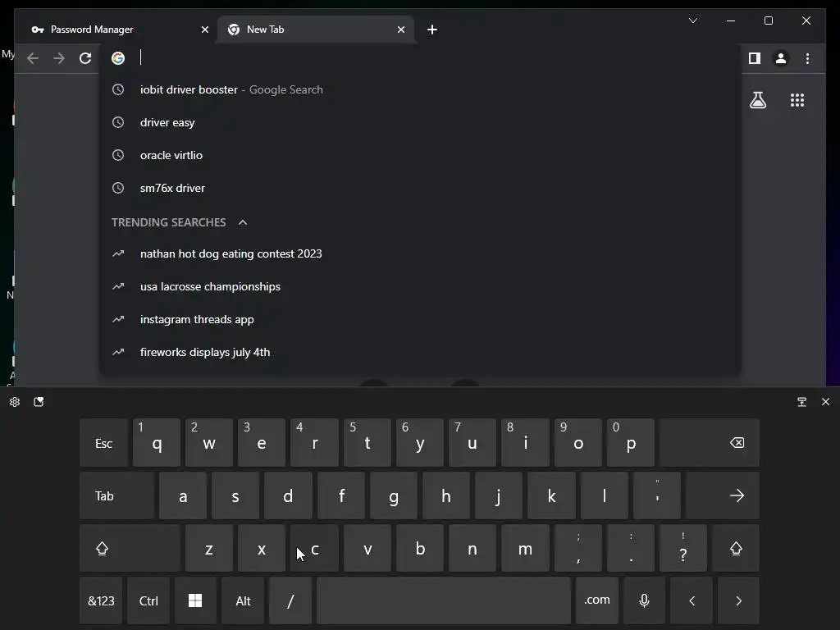The image size is (840, 630).
Task: Tap the .com key
Action: point(597,600)
